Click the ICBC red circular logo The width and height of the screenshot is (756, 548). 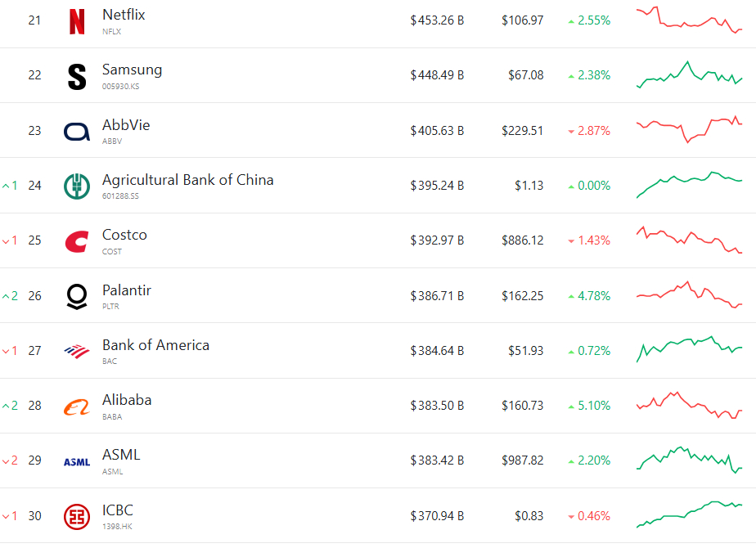coord(77,517)
